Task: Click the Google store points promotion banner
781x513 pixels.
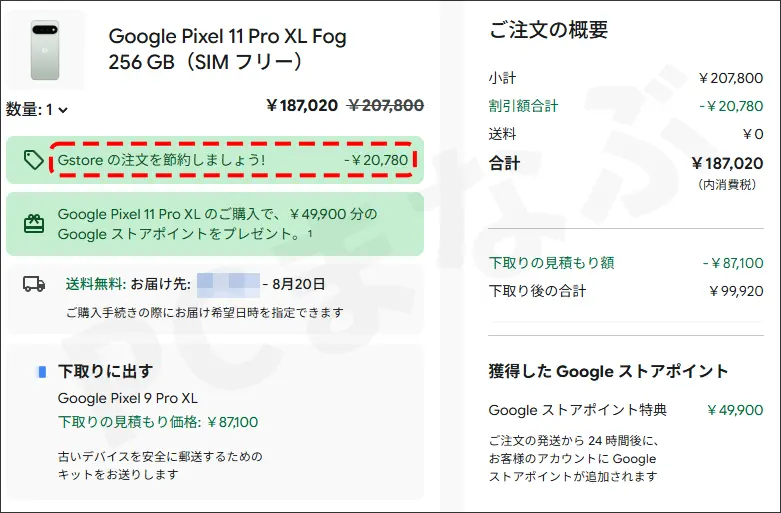Action: tap(215, 224)
